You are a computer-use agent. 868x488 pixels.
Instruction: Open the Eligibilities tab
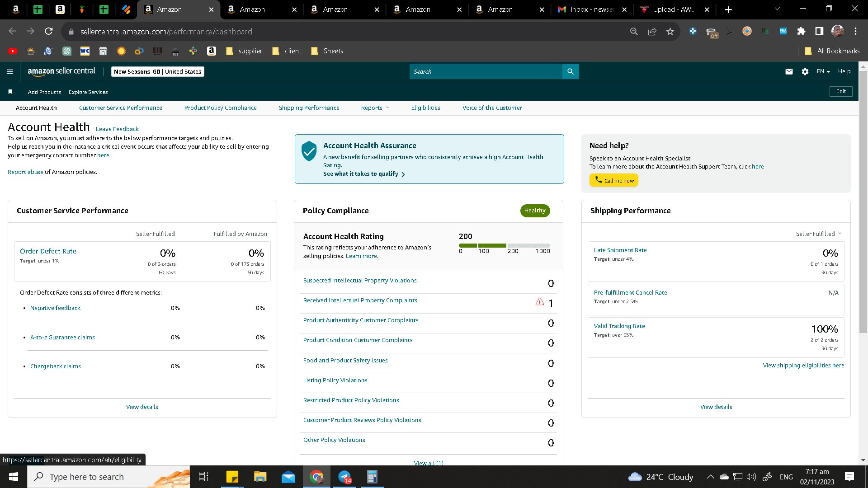coord(425,108)
